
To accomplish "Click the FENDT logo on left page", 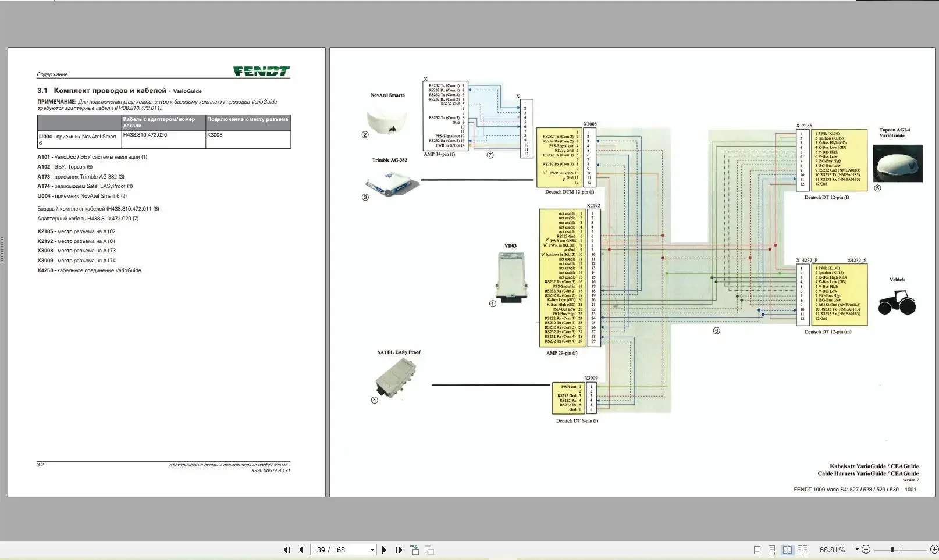I will [261, 72].
